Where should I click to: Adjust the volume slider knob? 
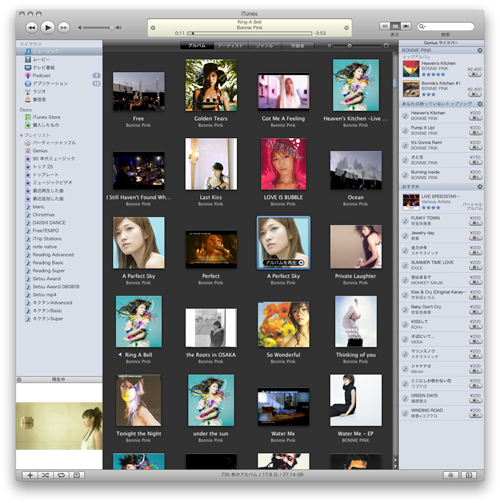click(112, 28)
